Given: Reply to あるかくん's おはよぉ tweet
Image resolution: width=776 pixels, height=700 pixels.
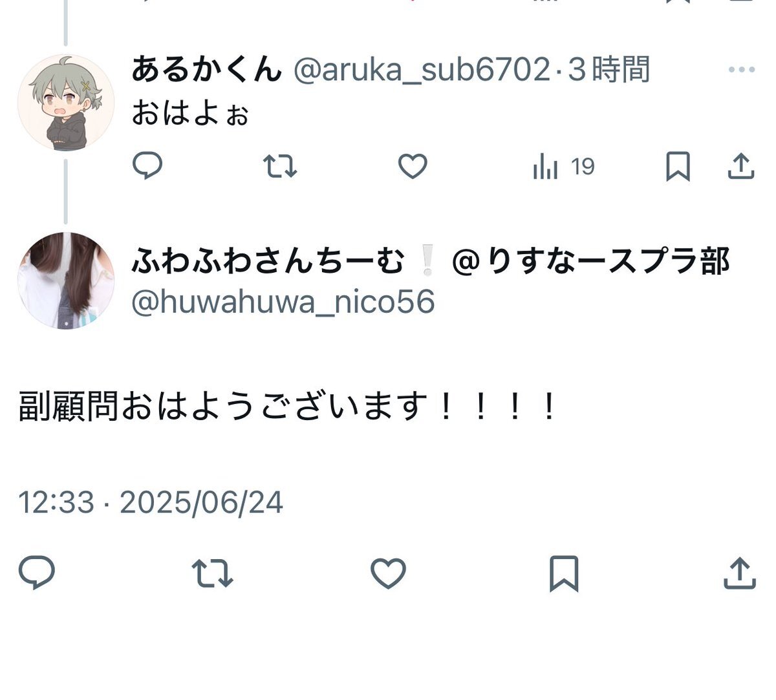Looking at the screenshot, I should (147, 166).
